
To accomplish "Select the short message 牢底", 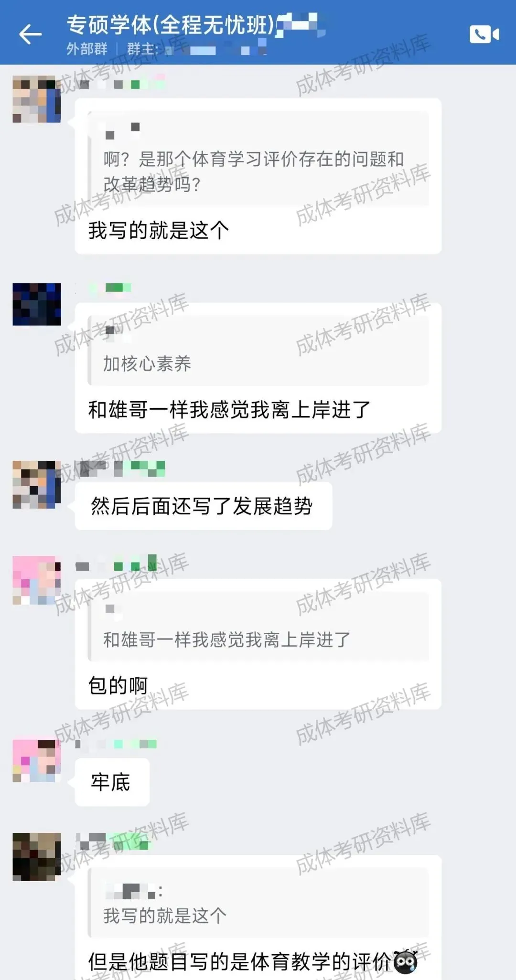I will (112, 782).
